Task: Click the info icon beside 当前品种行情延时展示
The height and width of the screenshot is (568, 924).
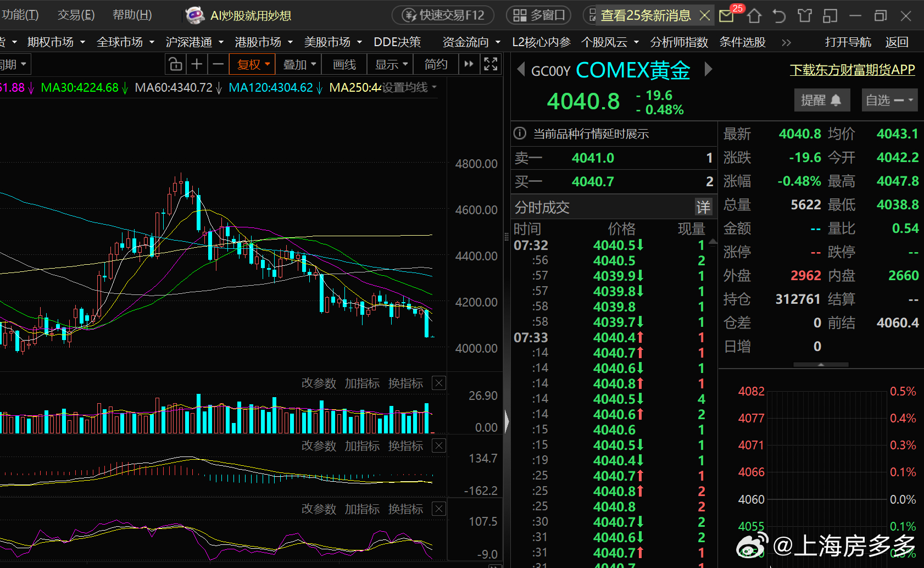Action: pyautogui.click(x=520, y=133)
